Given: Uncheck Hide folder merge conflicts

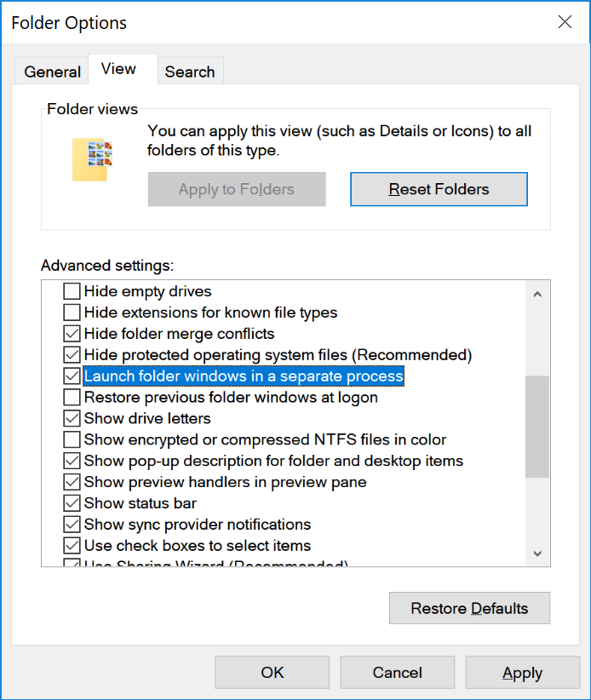Looking at the screenshot, I should (72, 334).
